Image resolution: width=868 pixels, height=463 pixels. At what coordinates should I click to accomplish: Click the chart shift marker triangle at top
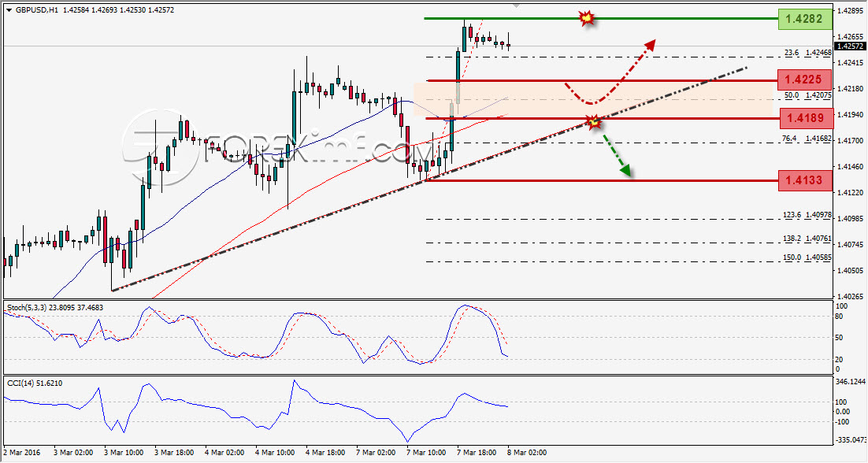[516, 6]
